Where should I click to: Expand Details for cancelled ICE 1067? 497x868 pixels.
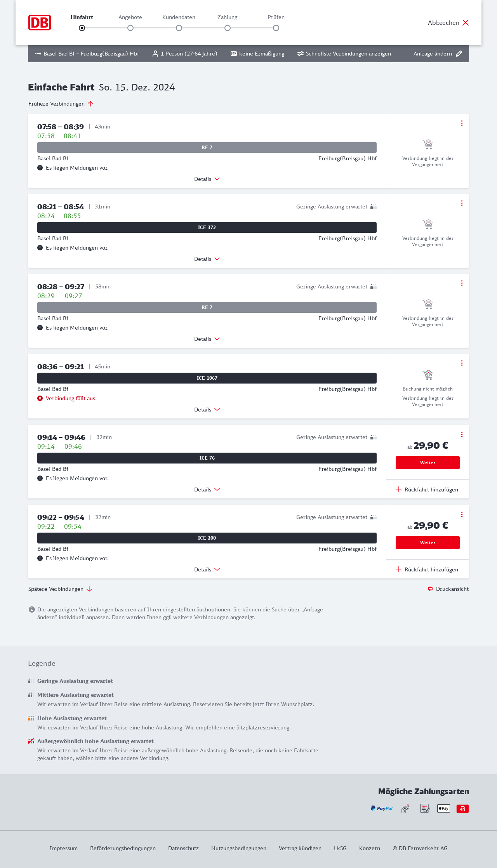[x=207, y=410]
